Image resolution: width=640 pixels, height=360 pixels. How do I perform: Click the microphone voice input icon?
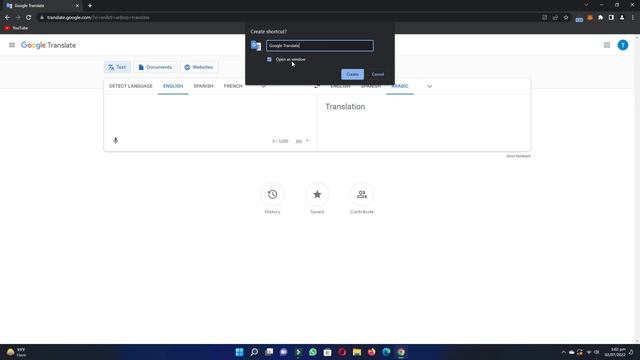point(116,140)
